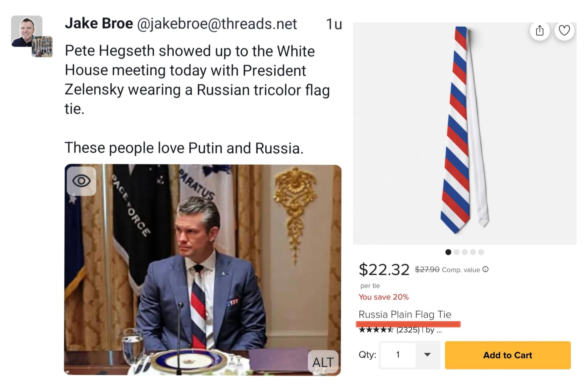Open the Jake Broe display name link
This screenshot has width=584, height=392.
[x=99, y=24]
